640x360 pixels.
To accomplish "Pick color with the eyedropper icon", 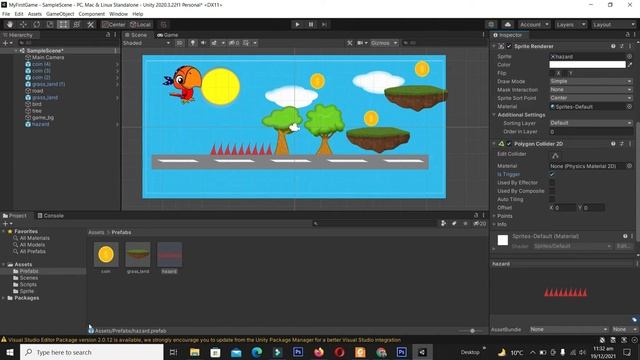I will [630, 64].
